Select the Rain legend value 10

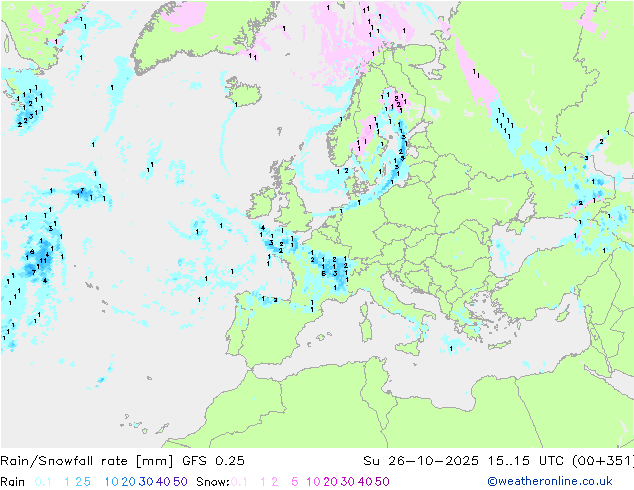pos(111,482)
